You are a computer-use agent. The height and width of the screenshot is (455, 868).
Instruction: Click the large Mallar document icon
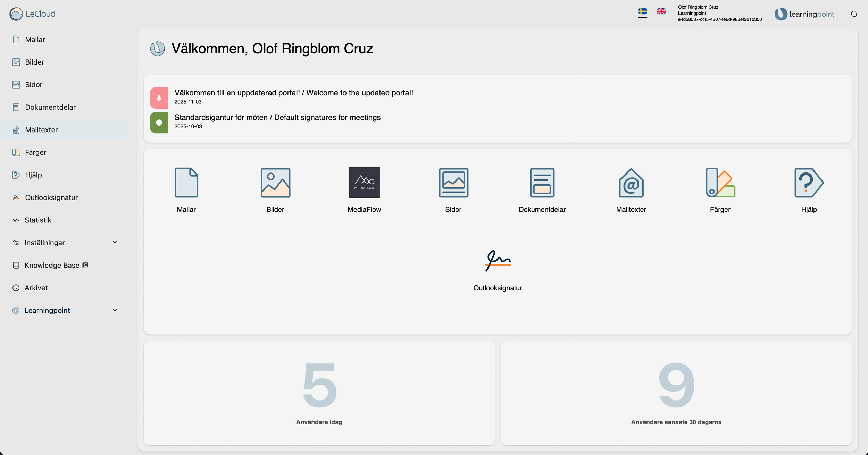[x=186, y=183]
